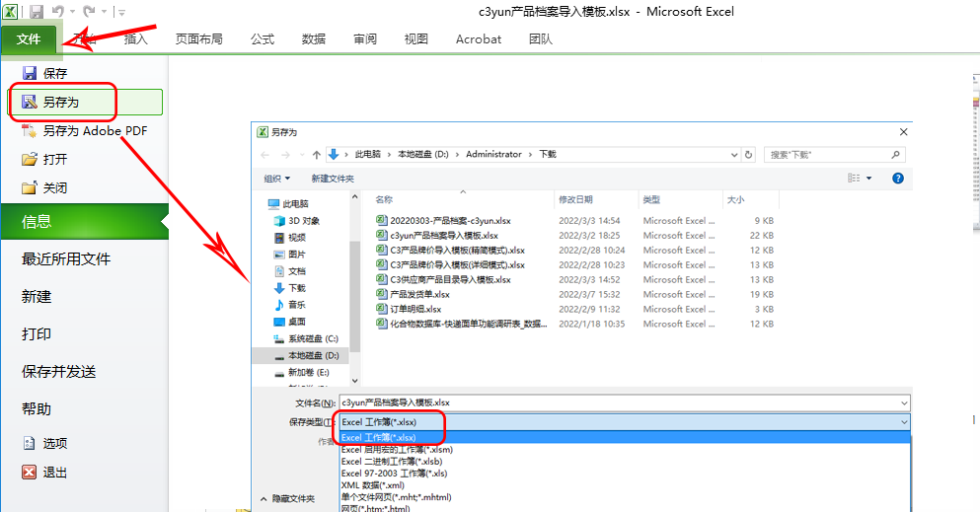Sort files by 修改日期 column
Viewport: 980px width, 512px height.
pyautogui.click(x=596, y=200)
